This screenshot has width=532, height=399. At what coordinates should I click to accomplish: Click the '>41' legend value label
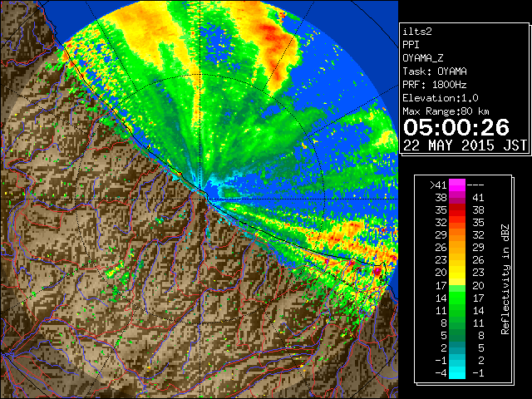click(x=438, y=185)
